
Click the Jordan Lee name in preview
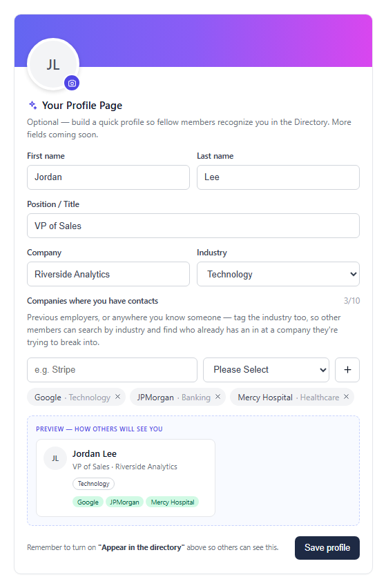click(x=95, y=453)
